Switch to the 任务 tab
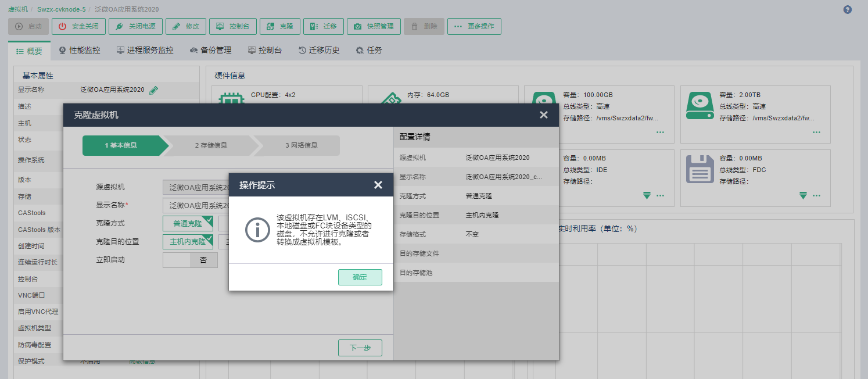868x379 pixels. [x=369, y=51]
